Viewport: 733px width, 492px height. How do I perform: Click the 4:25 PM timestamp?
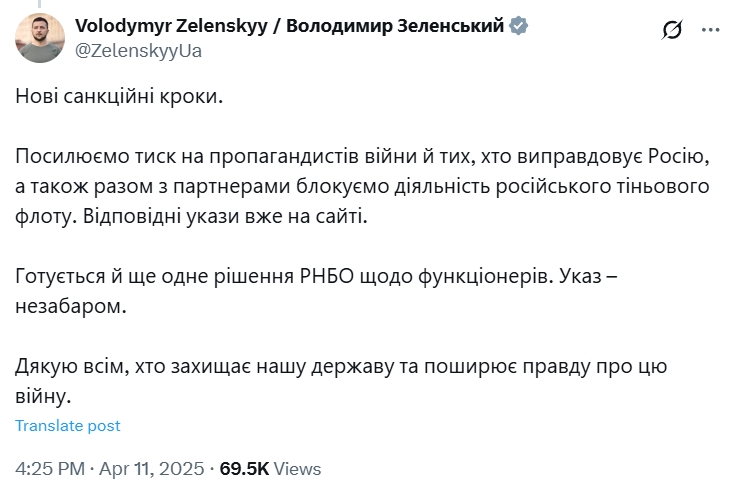pos(50,469)
